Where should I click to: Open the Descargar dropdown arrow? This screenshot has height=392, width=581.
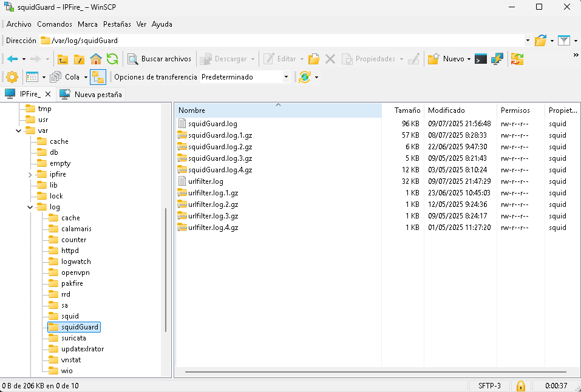pos(253,59)
